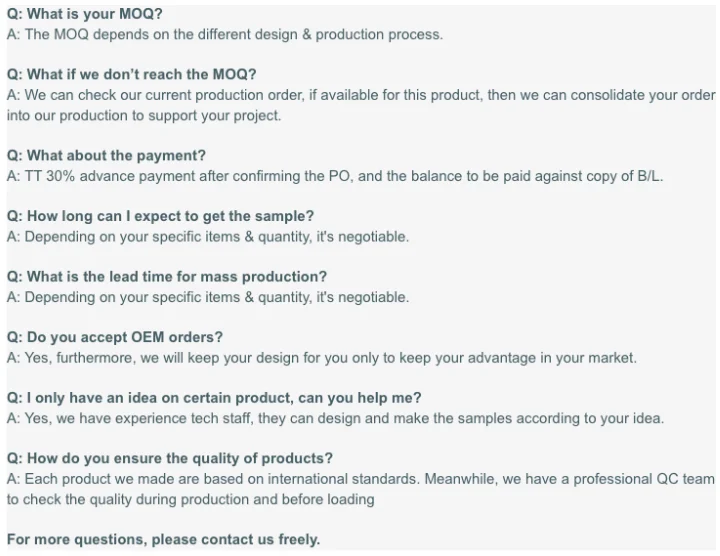720x556 pixels.
Task: Click the answer line about checking current production order
Action: [360, 95]
